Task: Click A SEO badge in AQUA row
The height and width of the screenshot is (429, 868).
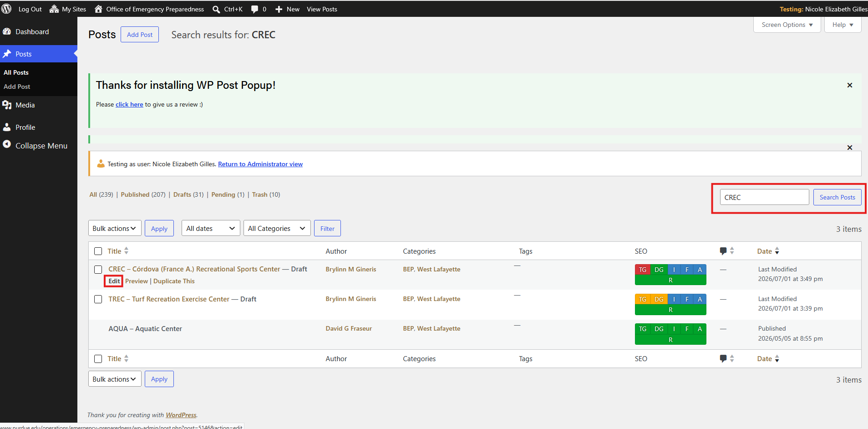Action: 700,329
